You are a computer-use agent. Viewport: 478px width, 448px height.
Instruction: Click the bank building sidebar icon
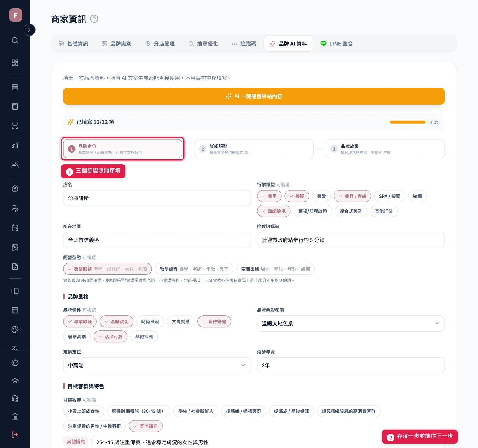tap(15, 417)
